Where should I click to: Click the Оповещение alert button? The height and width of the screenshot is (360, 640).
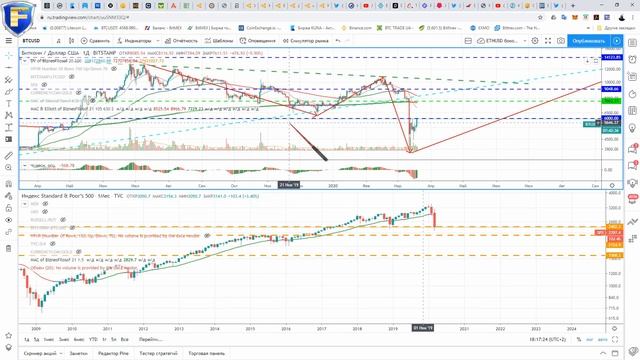point(258,41)
